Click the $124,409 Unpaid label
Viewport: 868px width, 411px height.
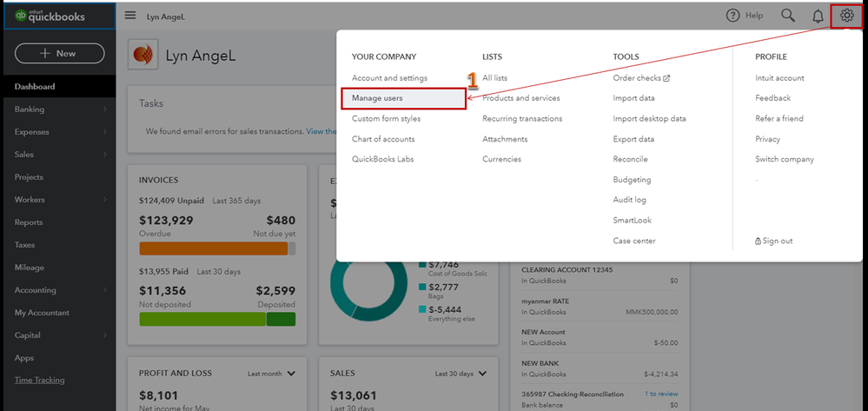tap(172, 201)
